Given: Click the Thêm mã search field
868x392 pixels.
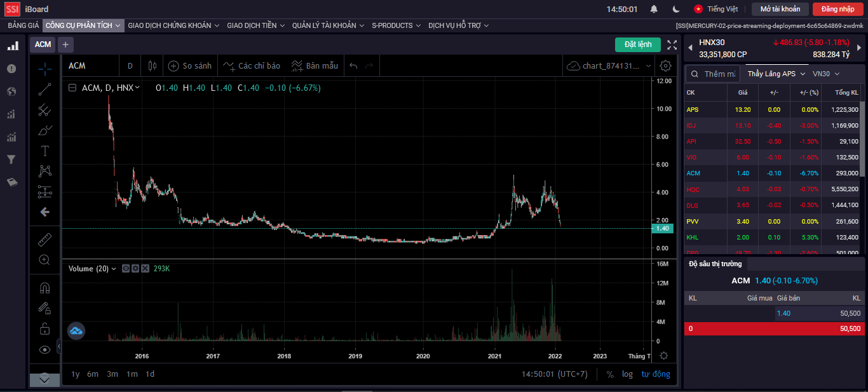Looking at the screenshot, I should point(713,74).
